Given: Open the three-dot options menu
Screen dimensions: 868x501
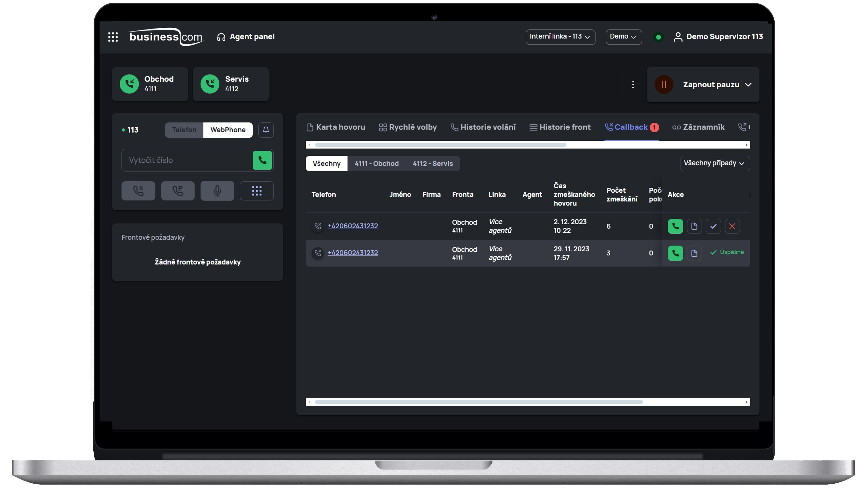Looking at the screenshot, I should [633, 85].
